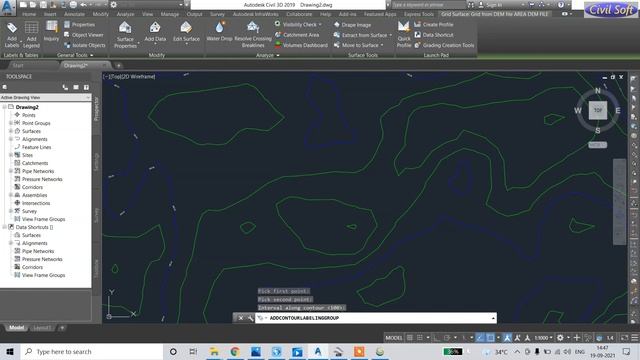
Task: Open the Analyze ribbon tab
Action: pos(125,14)
